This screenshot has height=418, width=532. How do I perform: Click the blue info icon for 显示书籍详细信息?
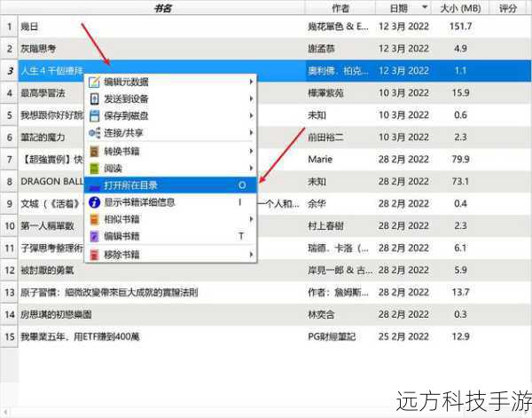coord(94,202)
